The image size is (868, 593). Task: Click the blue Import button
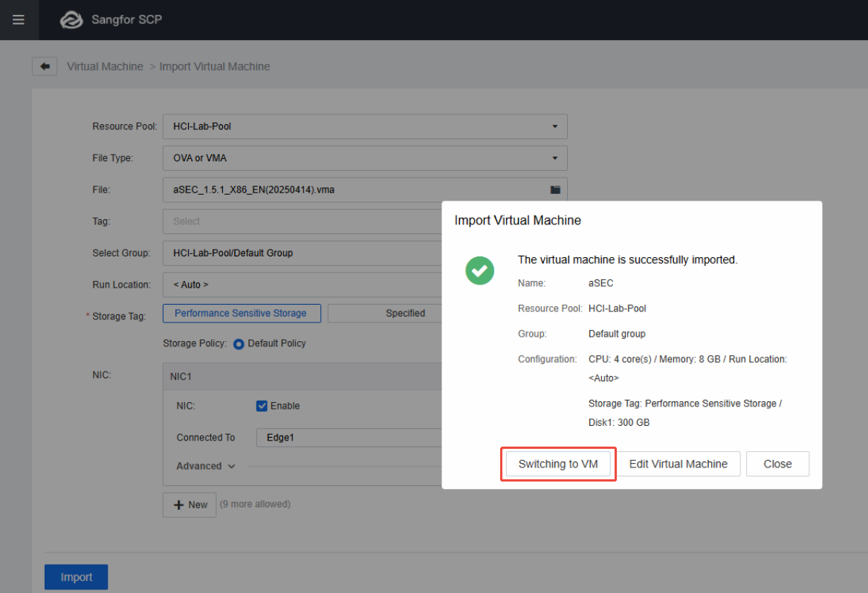77,577
